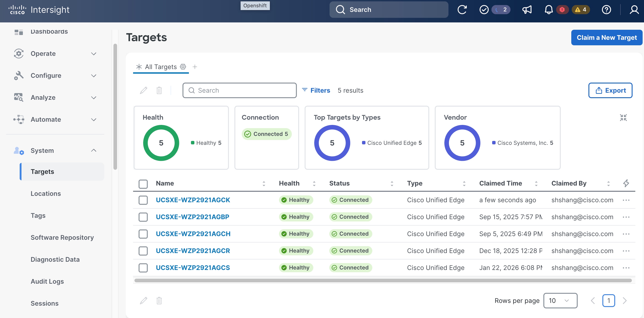
Task: Sort table by Health column
Action: point(314,183)
